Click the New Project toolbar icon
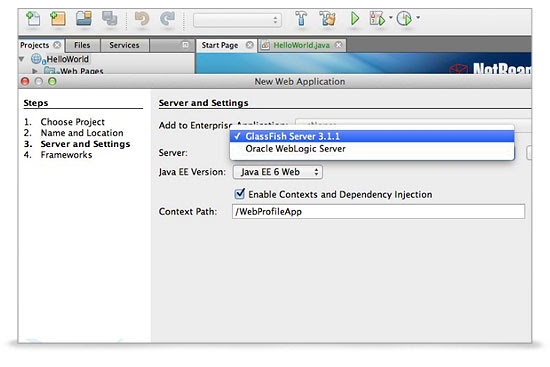The width and height of the screenshot is (550, 367). pyautogui.click(x=58, y=19)
